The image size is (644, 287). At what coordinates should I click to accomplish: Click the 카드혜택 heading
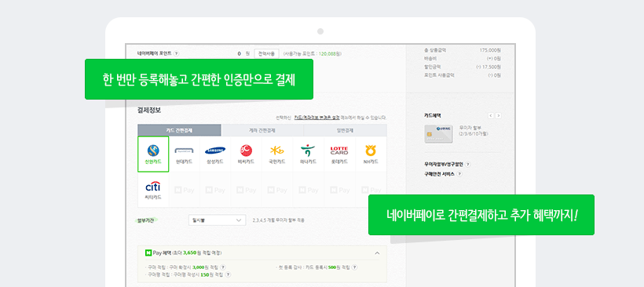[x=433, y=115]
